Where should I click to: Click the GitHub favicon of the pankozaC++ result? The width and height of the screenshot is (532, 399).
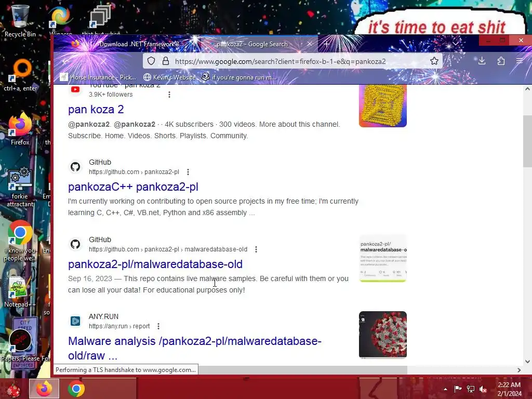coord(75,167)
